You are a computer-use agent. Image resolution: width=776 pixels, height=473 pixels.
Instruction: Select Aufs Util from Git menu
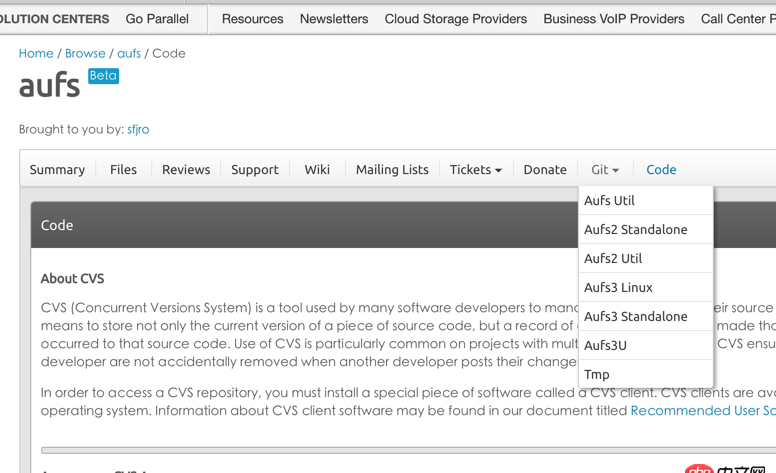pos(609,201)
